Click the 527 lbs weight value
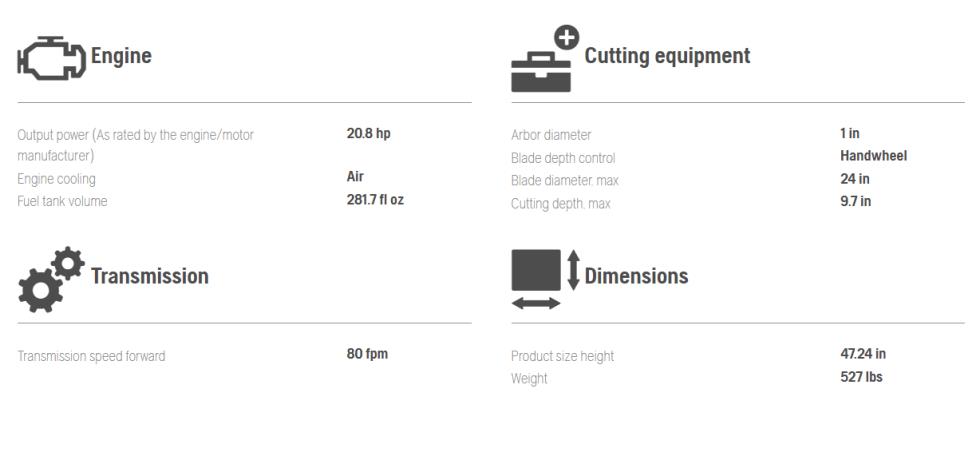This screenshot has height=476, width=980. pos(861,377)
